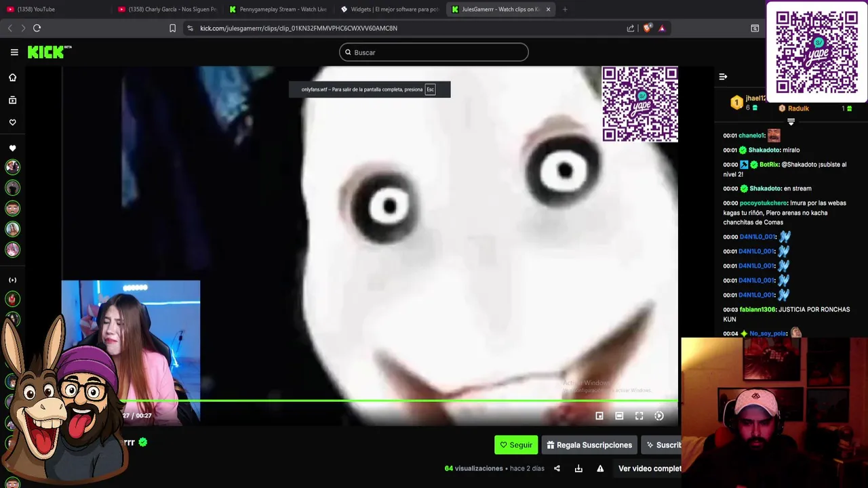
Task: Click pocoyotukchero username in chat
Action: tap(764, 203)
